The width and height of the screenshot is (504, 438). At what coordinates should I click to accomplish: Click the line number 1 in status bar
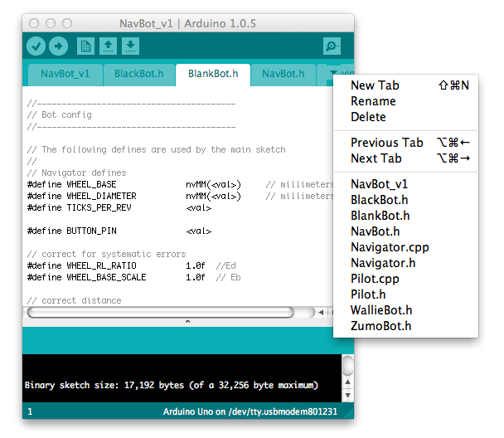(x=30, y=411)
